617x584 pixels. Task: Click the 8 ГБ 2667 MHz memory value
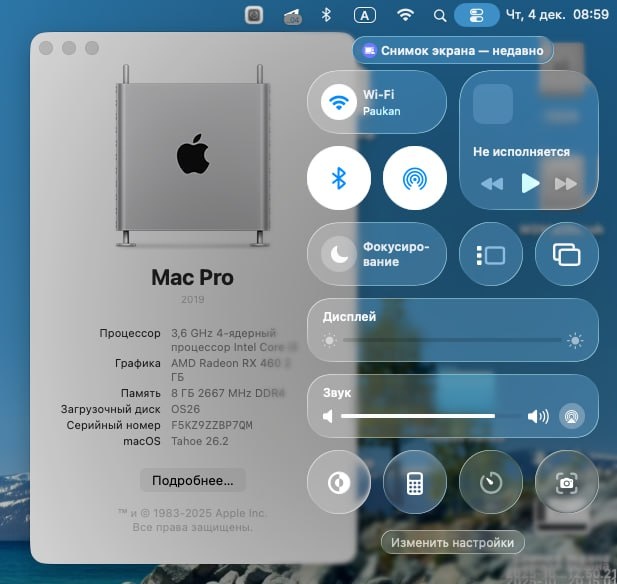pyautogui.click(x=228, y=393)
